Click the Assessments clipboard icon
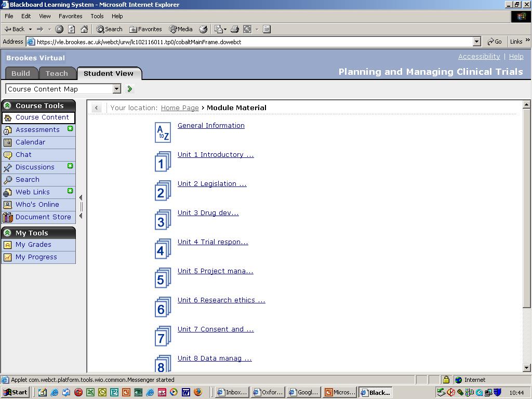Viewport: 532px width, 399px height. tap(7, 130)
